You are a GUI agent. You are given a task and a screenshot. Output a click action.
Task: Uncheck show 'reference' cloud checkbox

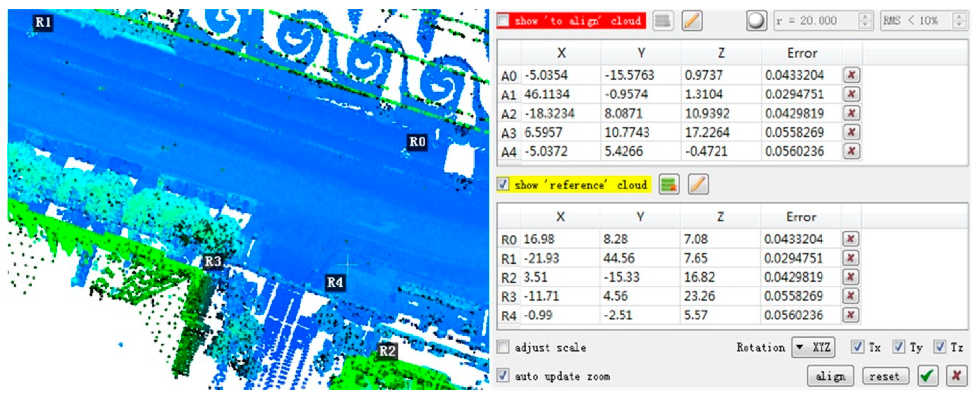pos(503,184)
